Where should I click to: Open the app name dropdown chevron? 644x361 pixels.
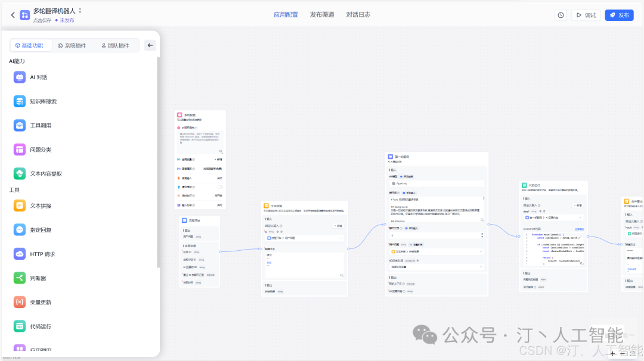80,11
